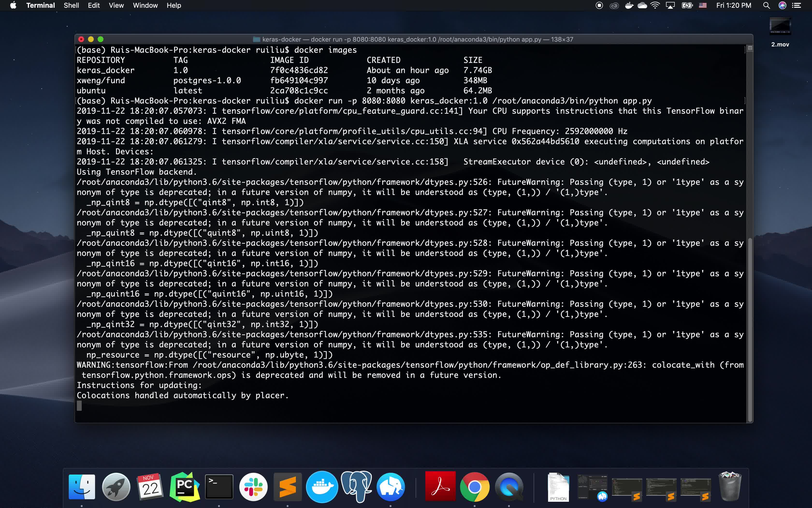The height and width of the screenshot is (508, 812).
Task: Open Sublime Text from the dock
Action: point(288,487)
